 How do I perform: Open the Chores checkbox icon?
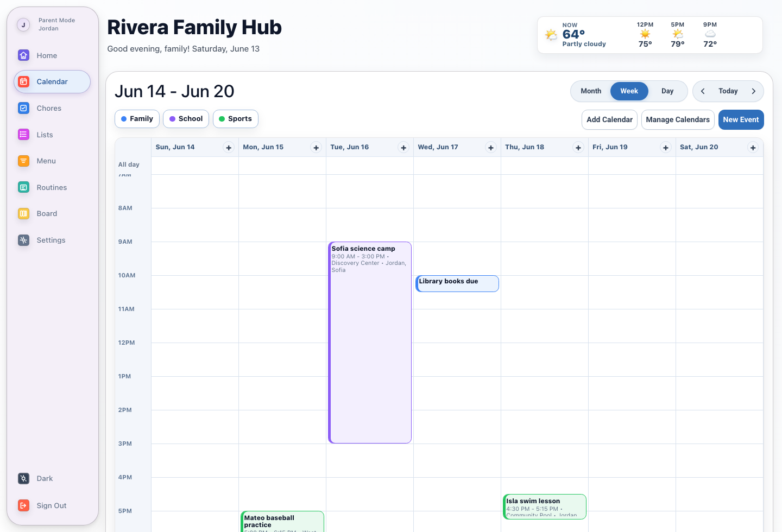[23, 108]
